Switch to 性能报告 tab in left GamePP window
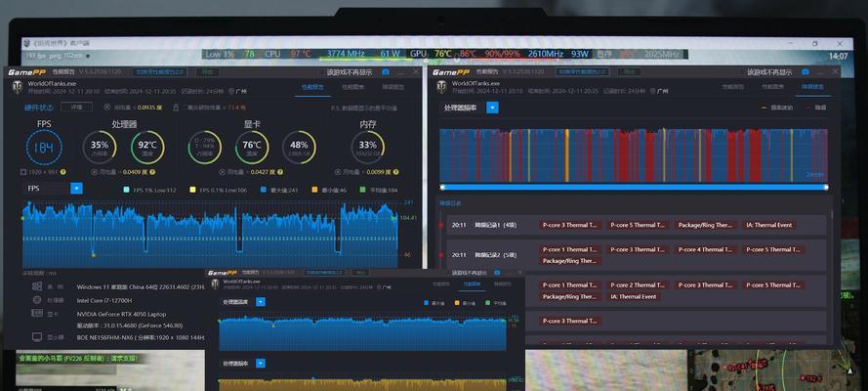 tap(312, 87)
